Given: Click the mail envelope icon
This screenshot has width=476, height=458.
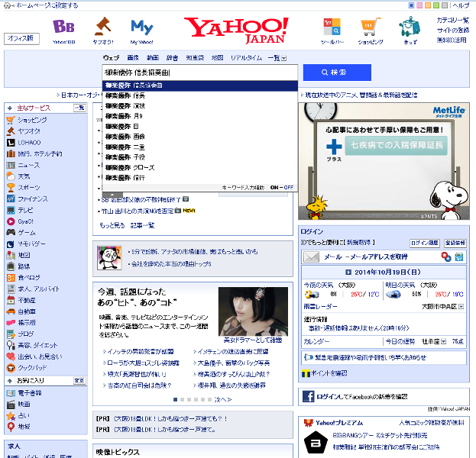Looking at the screenshot, I should [x=311, y=257].
